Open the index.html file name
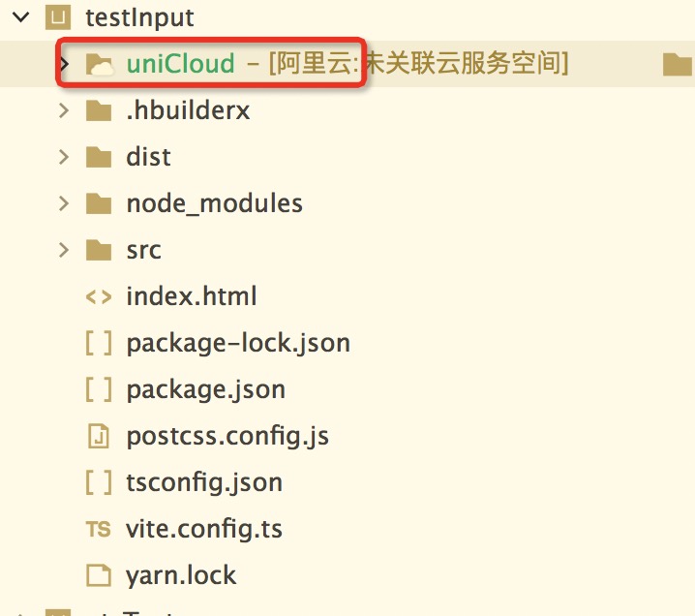 (192, 296)
